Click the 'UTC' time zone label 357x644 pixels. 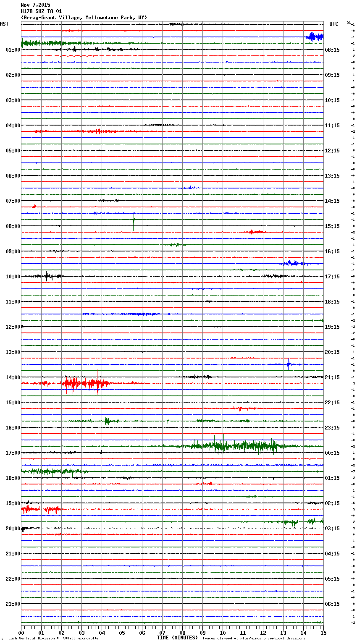334,24
